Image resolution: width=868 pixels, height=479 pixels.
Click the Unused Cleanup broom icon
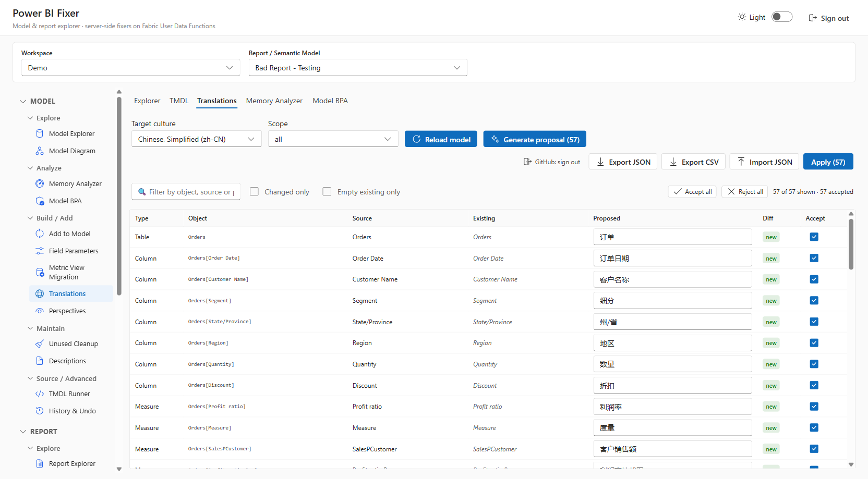(40, 343)
